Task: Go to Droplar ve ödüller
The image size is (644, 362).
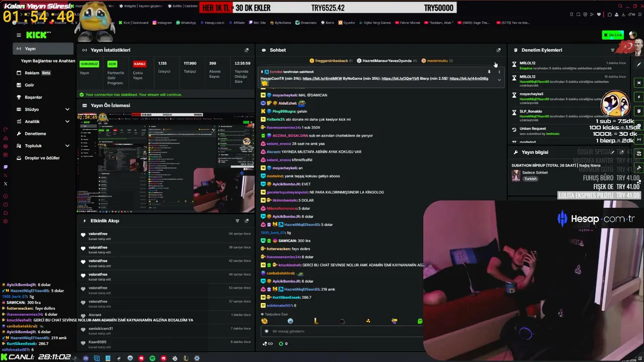Action: coord(43,158)
